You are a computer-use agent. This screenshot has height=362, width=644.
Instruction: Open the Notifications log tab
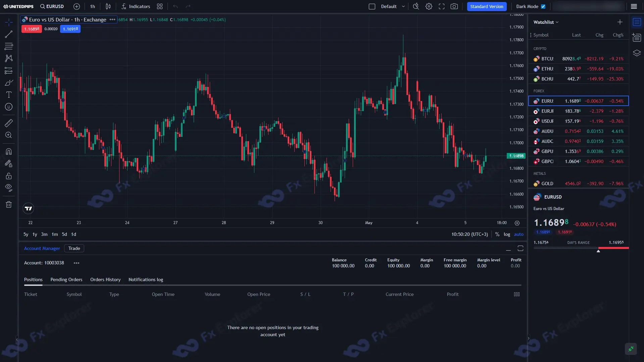[x=146, y=279]
